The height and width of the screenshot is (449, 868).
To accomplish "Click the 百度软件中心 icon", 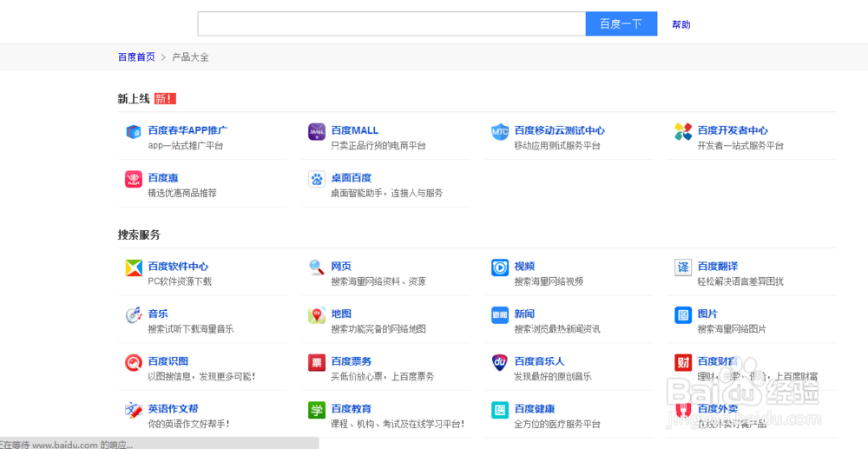I will coord(134,267).
